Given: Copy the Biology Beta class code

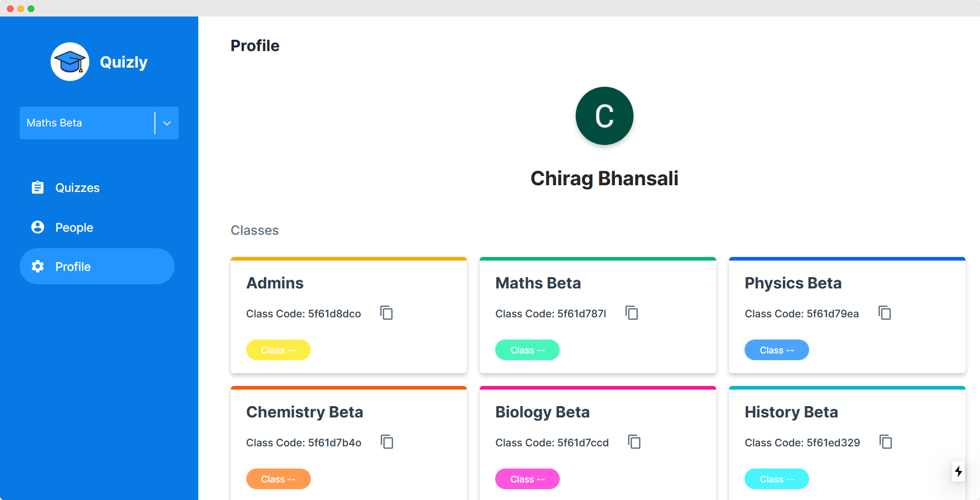Looking at the screenshot, I should 634,442.
